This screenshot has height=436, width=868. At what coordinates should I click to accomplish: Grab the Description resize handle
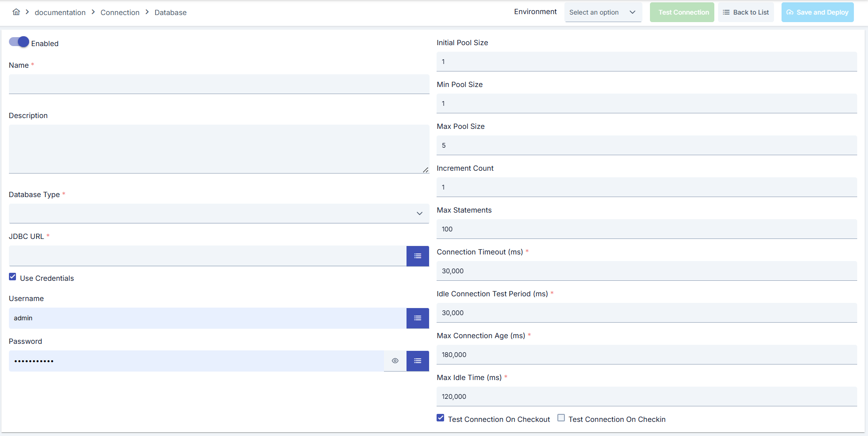pos(425,170)
